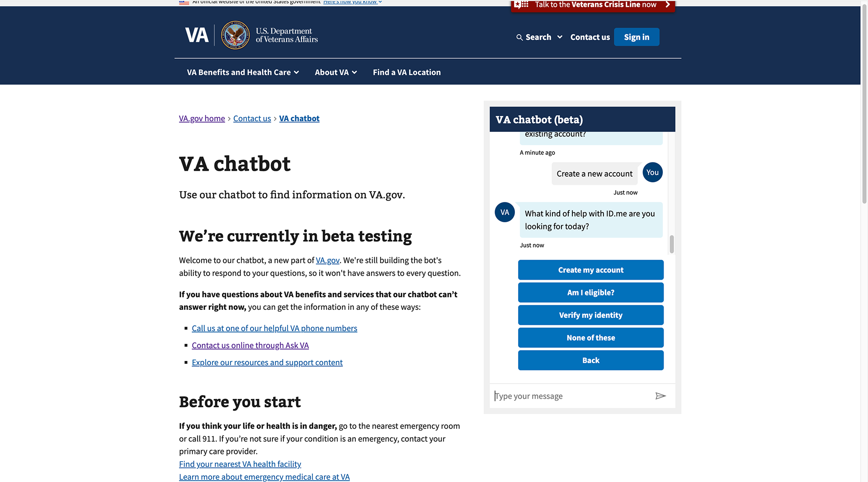Click the Veterans Crisis Line arrow icon
Screen dimensions: 868x482
pyautogui.click(x=667, y=5)
